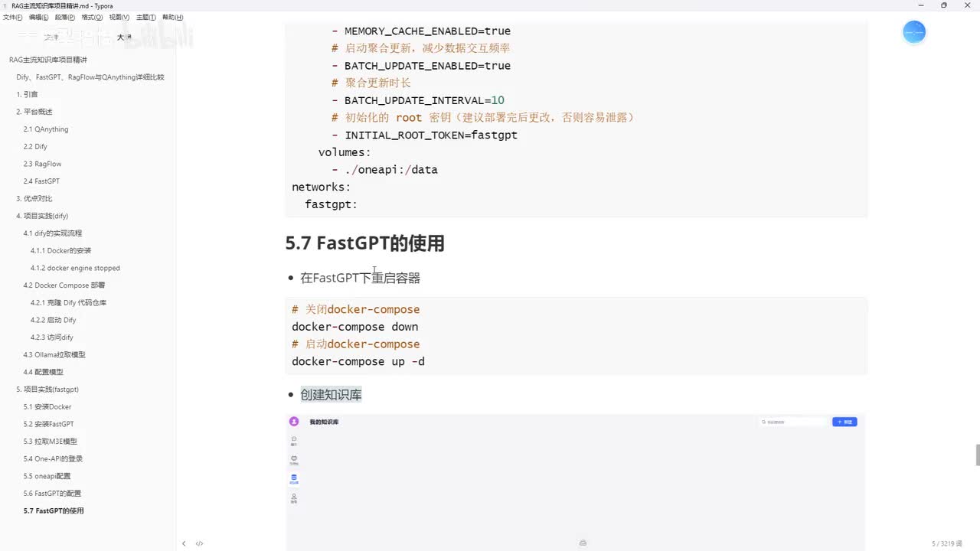Click the purple avatar icon in embedded screenshot
Screen dimensions: 980x551
pyautogui.click(x=294, y=422)
